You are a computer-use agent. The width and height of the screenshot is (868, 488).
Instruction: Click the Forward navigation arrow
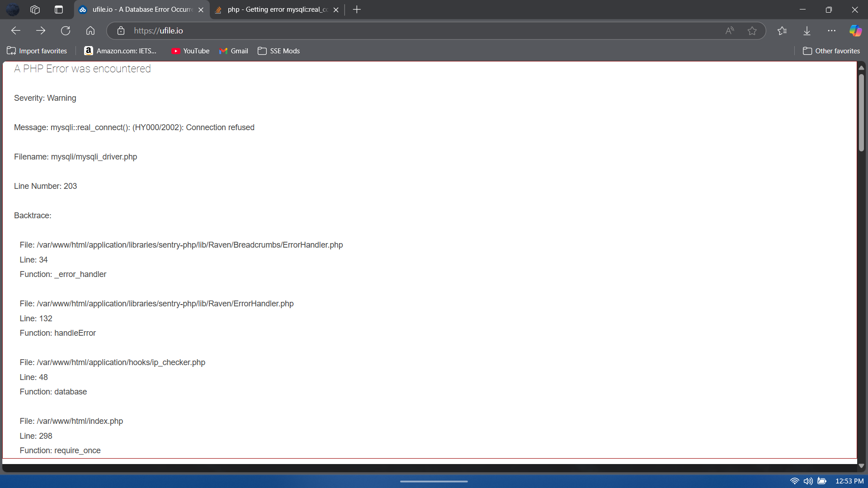(x=41, y=31)
